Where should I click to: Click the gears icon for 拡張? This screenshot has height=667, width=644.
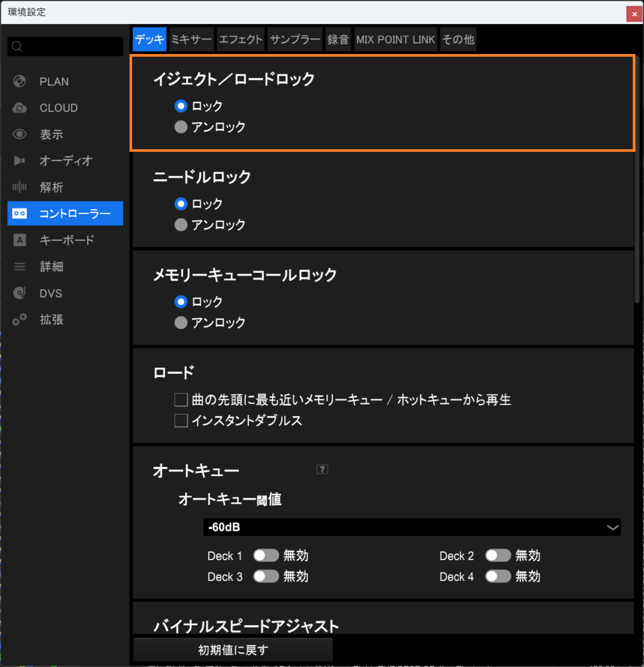[x=20, y=320]
